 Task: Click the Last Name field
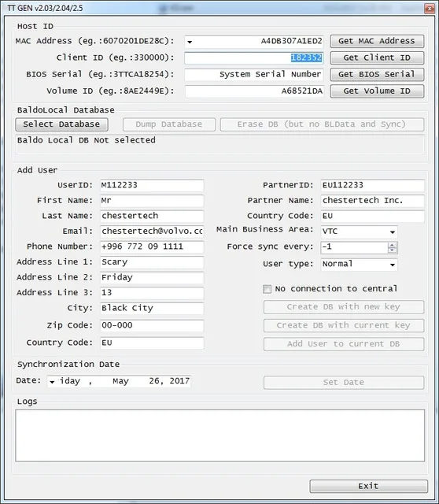[152, 216]
